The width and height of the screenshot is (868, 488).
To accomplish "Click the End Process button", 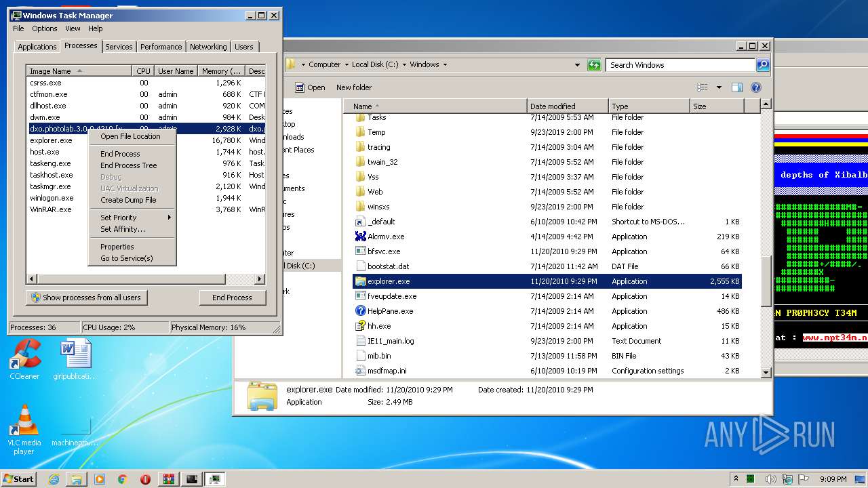I will click(233, 298).
